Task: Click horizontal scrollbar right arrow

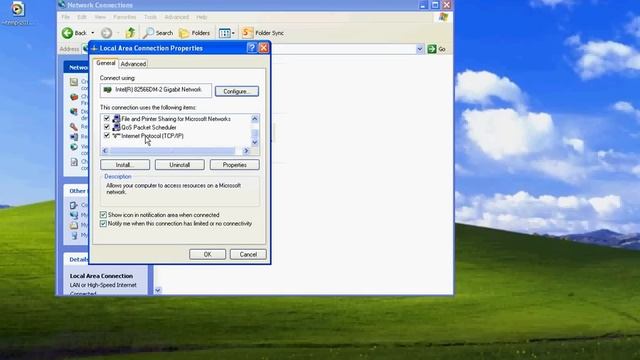Action: (x=246, y=151)
